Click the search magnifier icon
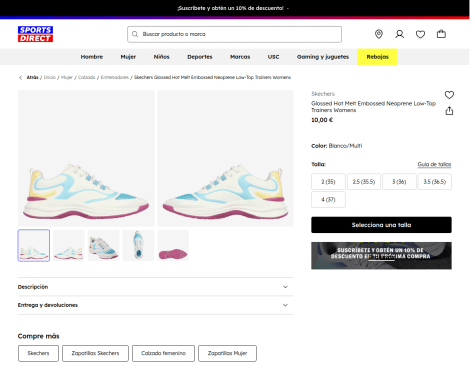This screenshot has height=380, width=475. click(135, 34)
